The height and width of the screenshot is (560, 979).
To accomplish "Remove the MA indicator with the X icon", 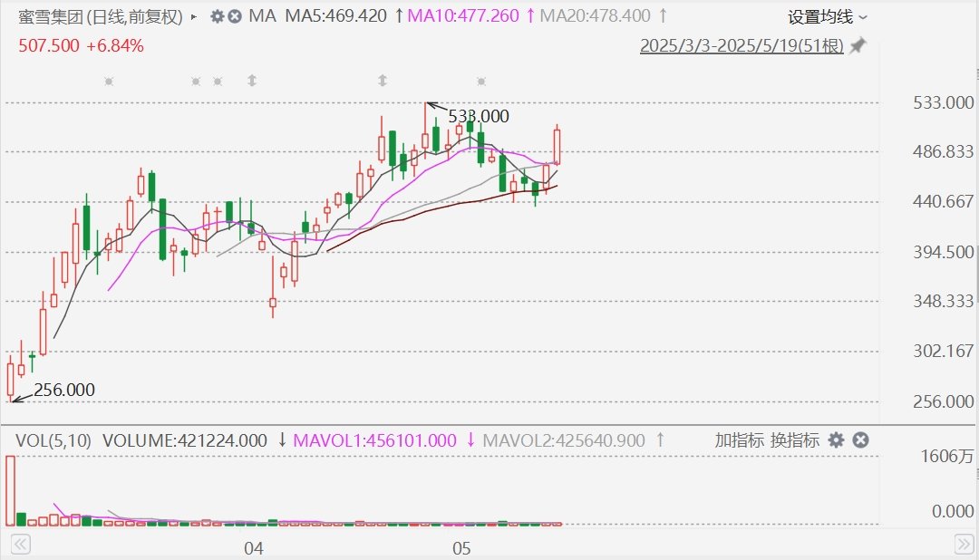I will [x=235, y=16].
